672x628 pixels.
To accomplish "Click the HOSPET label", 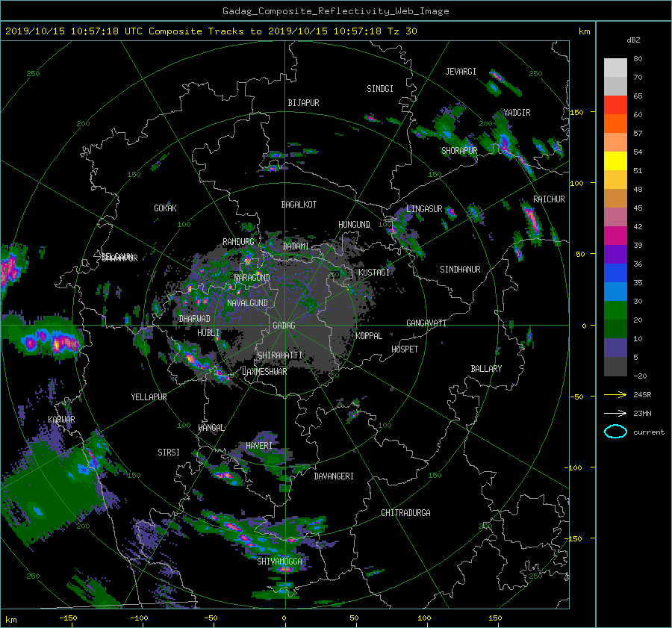I will (x=405, y=349).
